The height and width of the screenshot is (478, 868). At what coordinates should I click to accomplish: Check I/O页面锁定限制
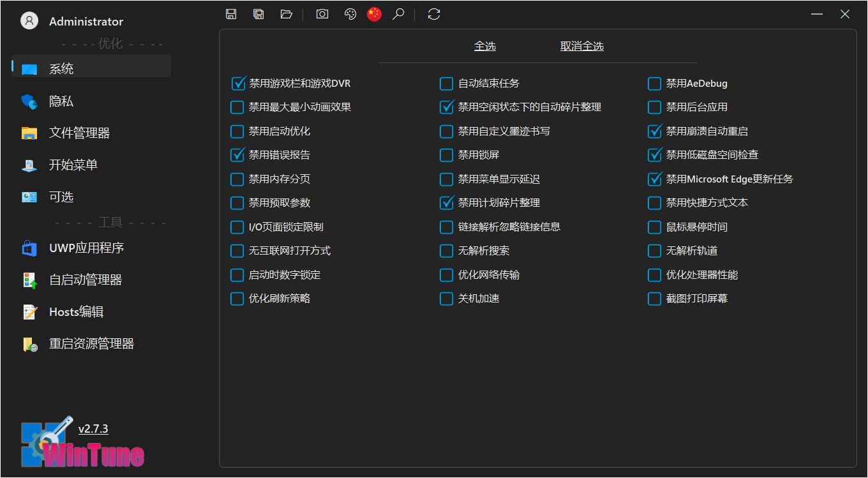(237, 227)
